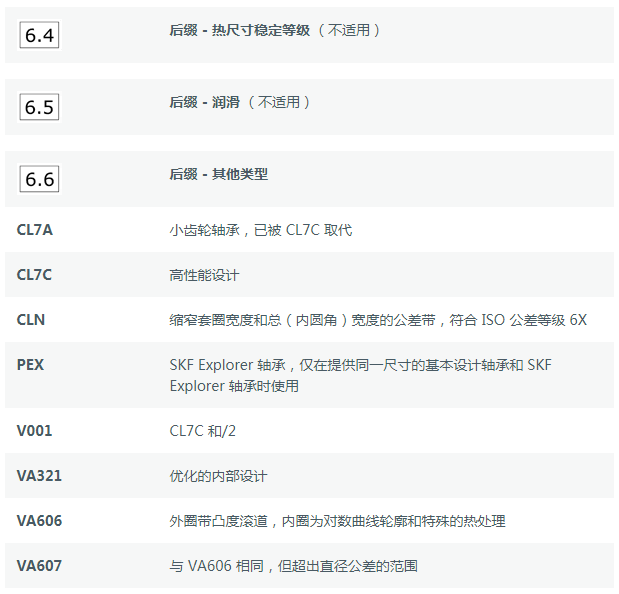Click the VA321 suffix code

point(39,476)
